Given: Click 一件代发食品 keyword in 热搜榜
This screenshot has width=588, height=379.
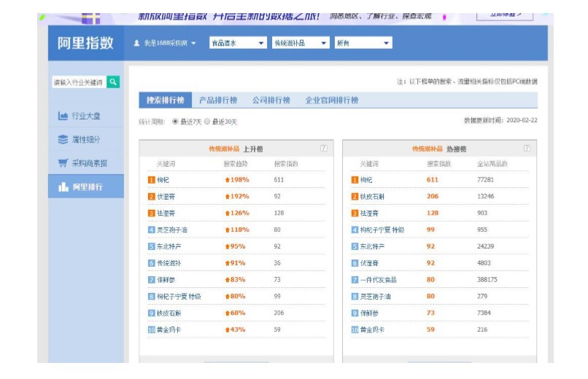Looking at the screenshot, I should click(378, 280).
